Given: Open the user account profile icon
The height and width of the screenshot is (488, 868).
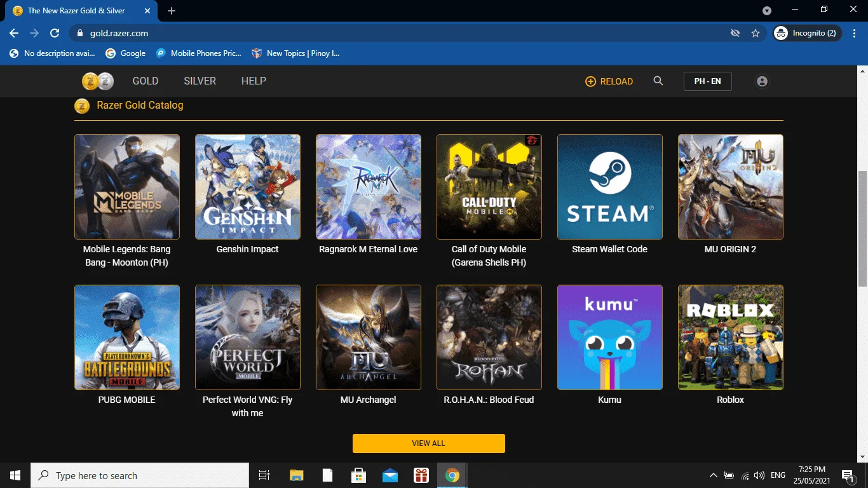Looking at the screenshot, I should pos(762,81).
